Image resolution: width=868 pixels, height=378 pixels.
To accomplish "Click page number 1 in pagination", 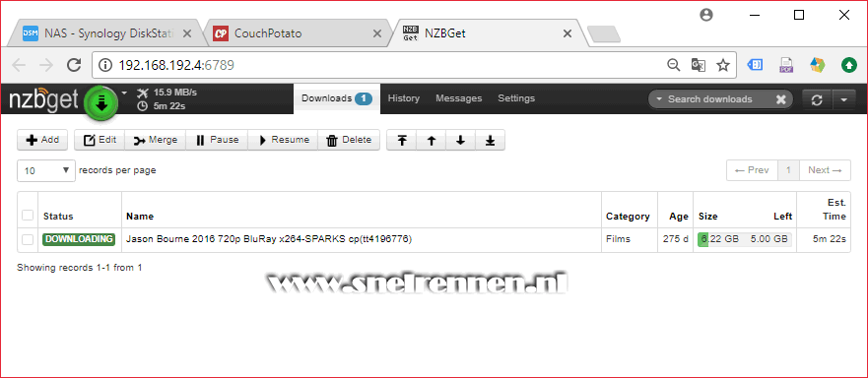I will 788,170.
